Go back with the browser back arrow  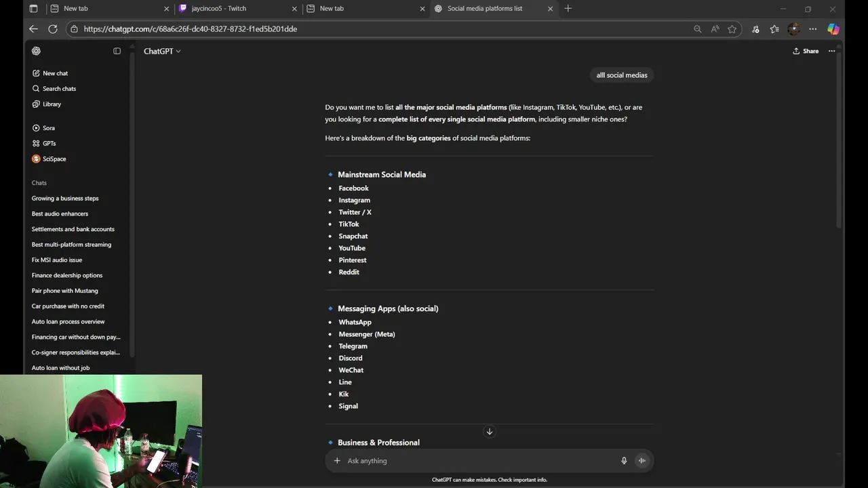[33, 29]
